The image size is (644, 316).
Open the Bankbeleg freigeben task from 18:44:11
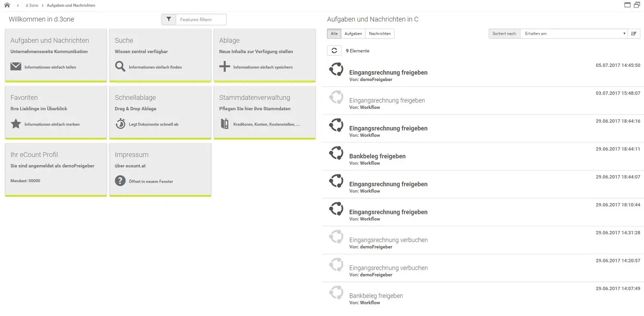[483, 156]
